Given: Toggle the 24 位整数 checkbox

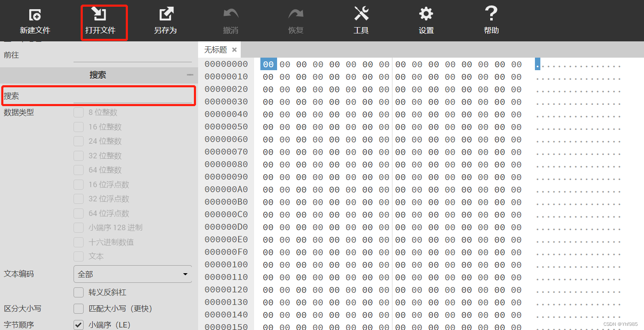Looking at the screenshot, I should point(79,141).
